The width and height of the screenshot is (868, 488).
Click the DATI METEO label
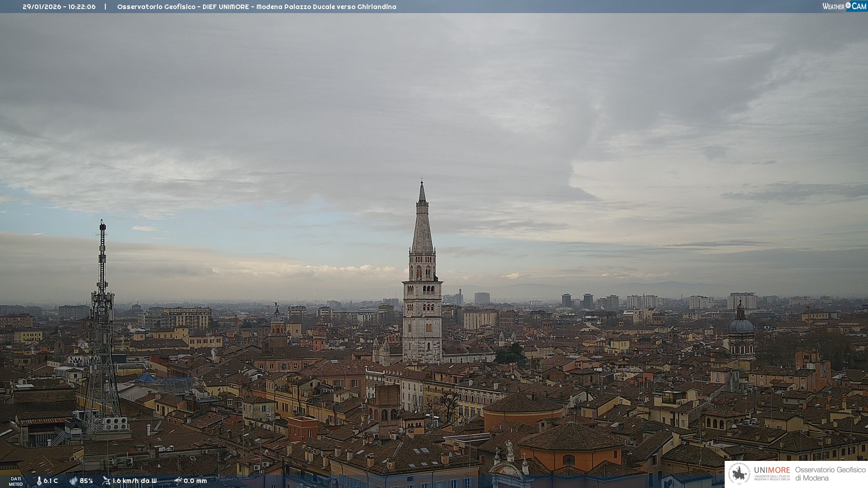pyautogui.click(x=16, y=481)
